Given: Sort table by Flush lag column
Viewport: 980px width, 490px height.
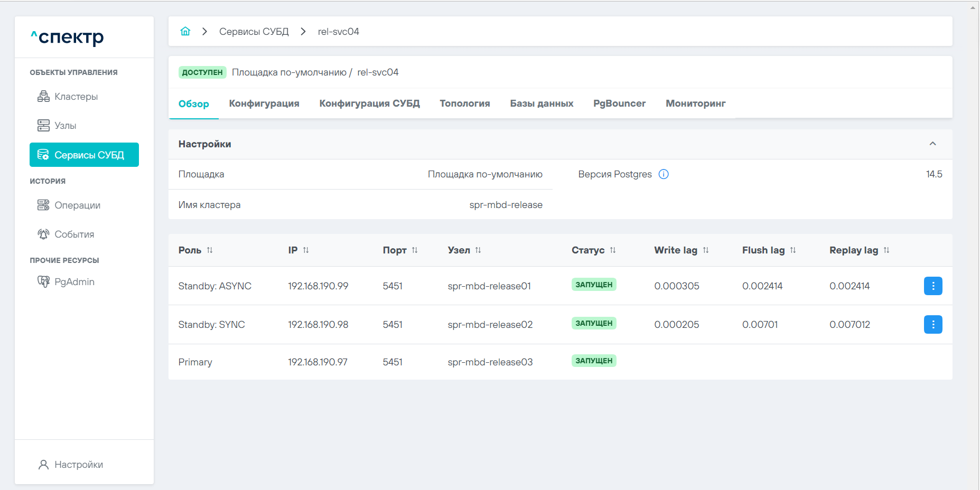Looking at the screenshot, I should [793, 250].
